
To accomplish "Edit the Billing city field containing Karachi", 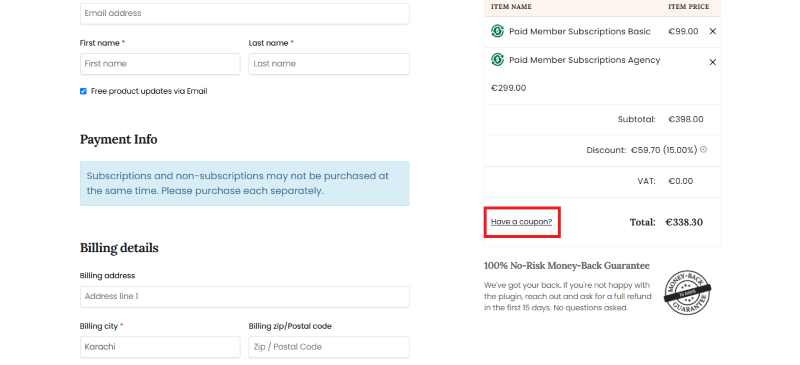I will pos(160,347).
